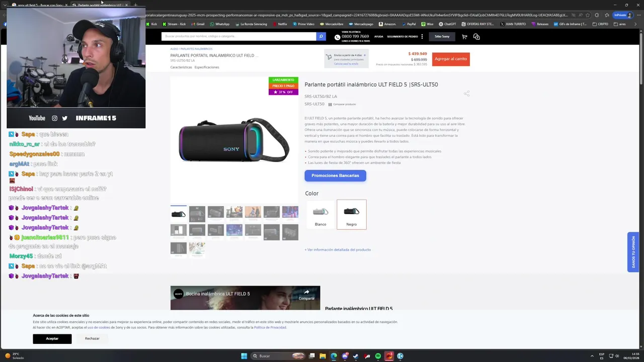Click the weather widget showing 25°C
The height and width of the screenshot is (362, 644).
pyautogui.click(x=14, y=356)
